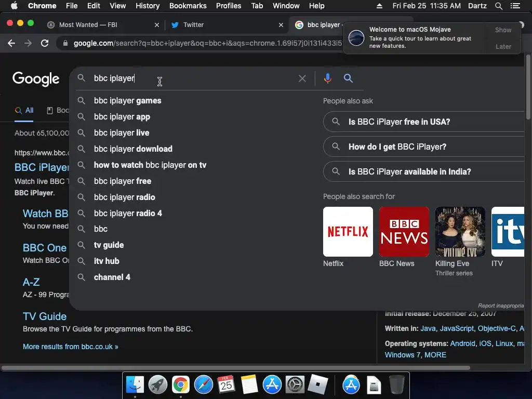Open More results from bbc.co.uk link

pyautogui.click(x=71, y=347)
